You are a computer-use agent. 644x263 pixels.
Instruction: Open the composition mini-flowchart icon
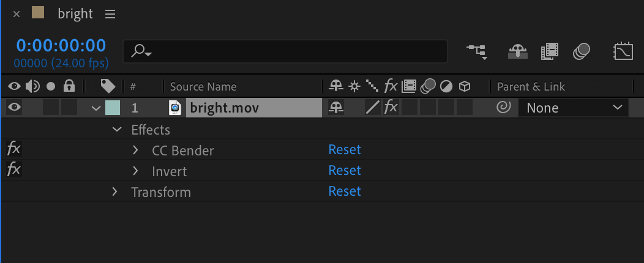(x=477, y=51)
